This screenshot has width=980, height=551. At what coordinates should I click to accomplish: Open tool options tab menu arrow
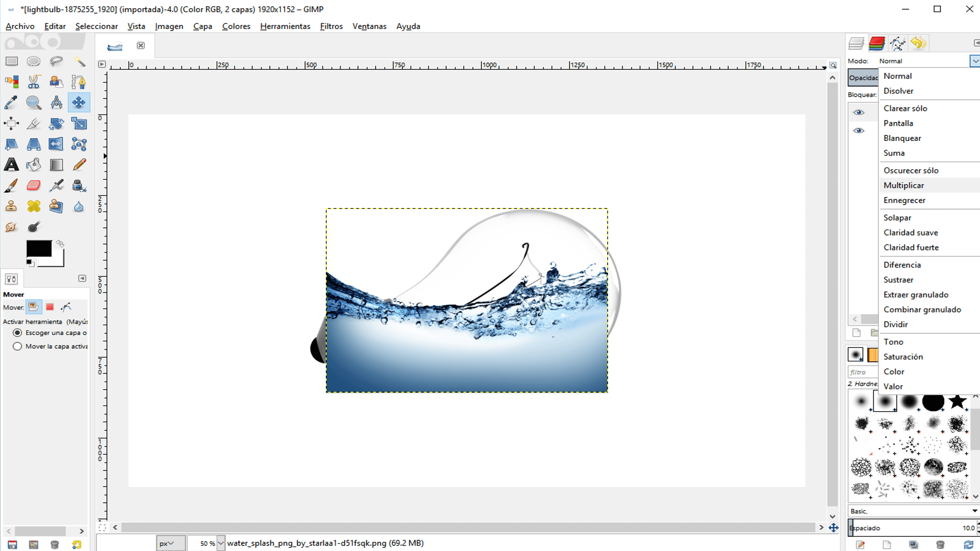(82, 278)
